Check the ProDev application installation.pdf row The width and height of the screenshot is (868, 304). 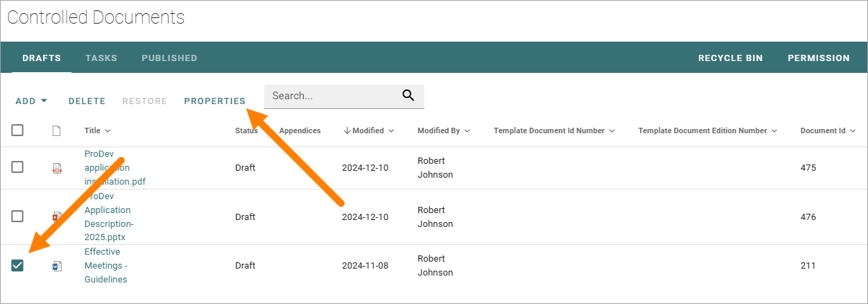tap(17, 167)
